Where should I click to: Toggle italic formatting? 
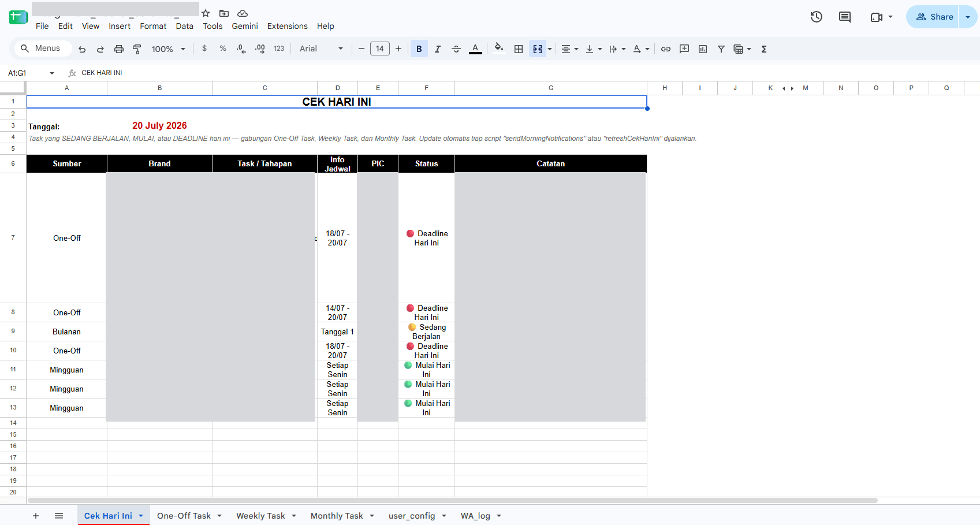pos(438,49)
